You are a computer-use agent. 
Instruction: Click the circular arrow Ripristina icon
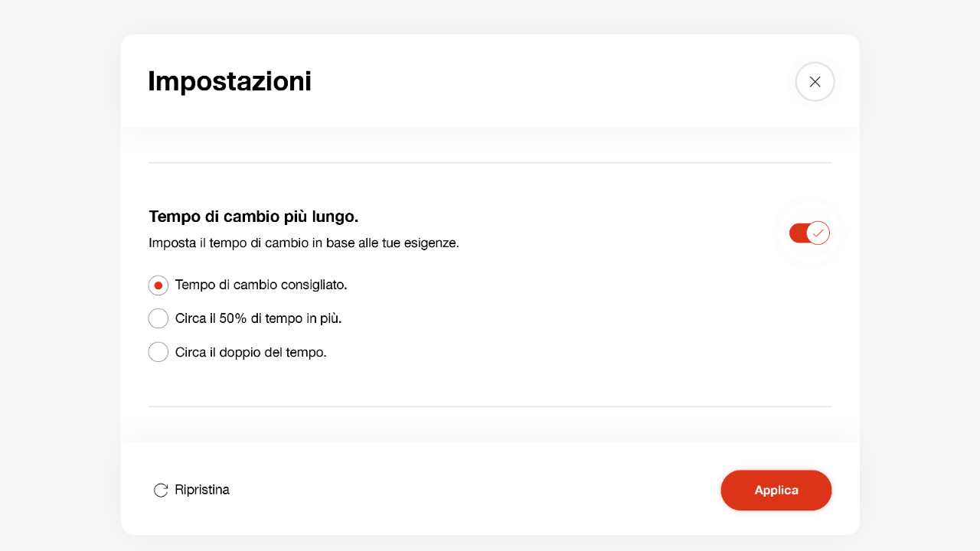coord(161,491)
